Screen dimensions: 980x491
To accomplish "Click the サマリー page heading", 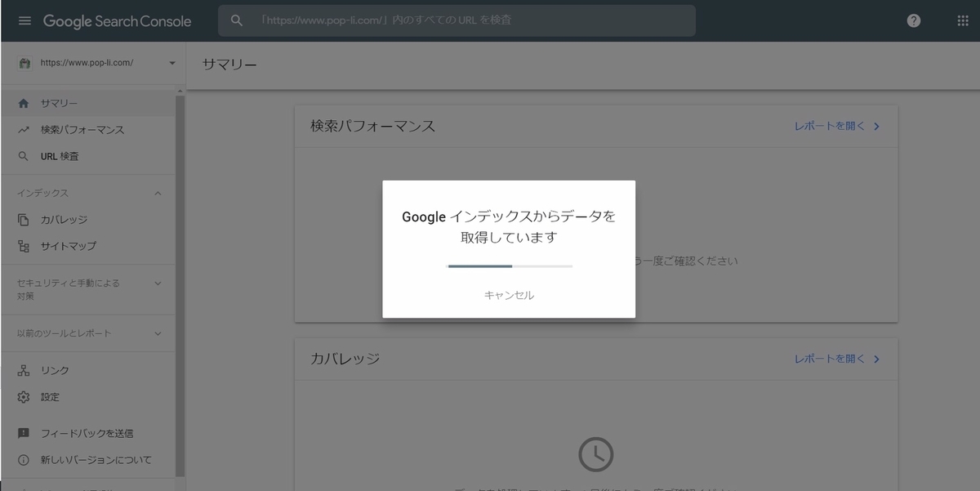I will tap(229, 64).
